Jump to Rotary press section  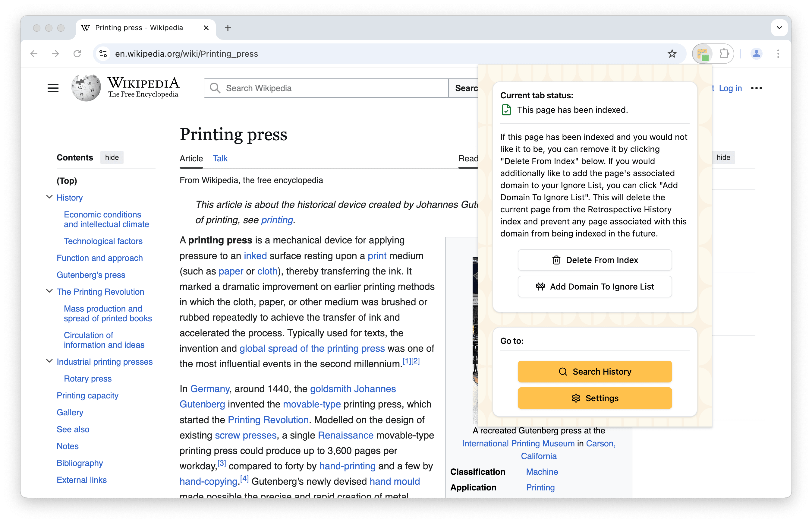click(x=87, y=379)
